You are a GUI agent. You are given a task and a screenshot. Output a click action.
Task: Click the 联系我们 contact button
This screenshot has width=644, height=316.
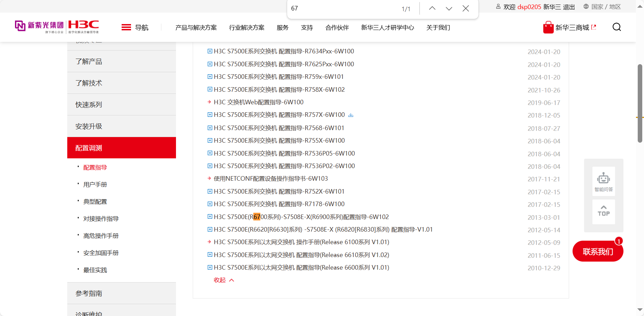click(598, 251)
